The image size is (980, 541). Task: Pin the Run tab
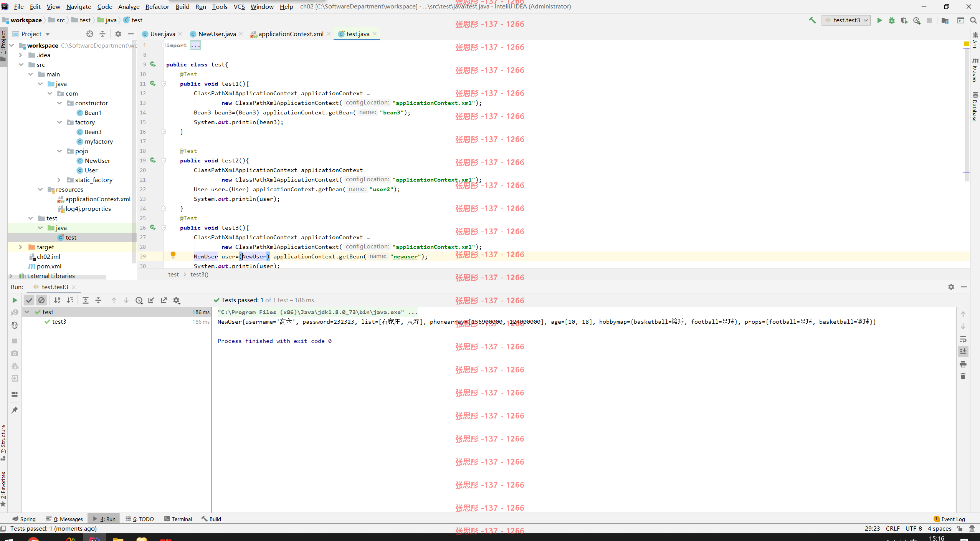tap(15, 410)
